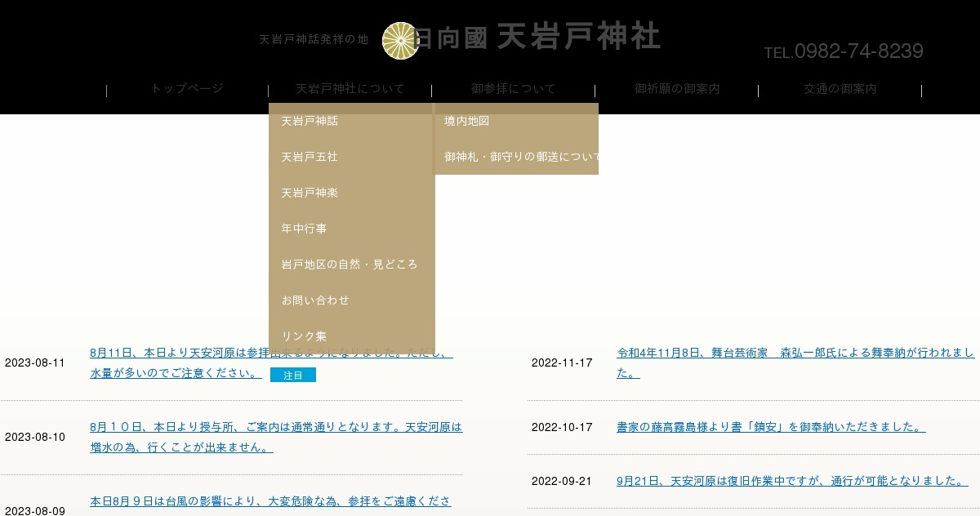Open the 8月10日 授与所 news link
980x516 pixels.
coord(275,437)
